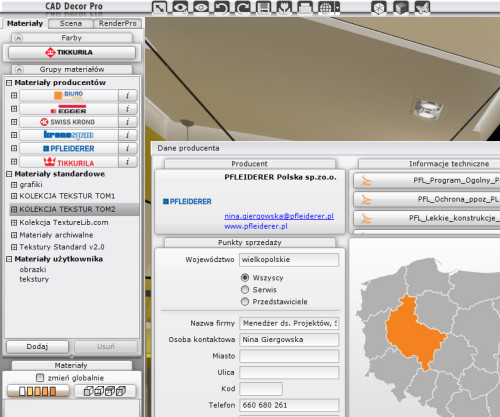Undo using the counterclockwise arrow icon

[222, 7]
